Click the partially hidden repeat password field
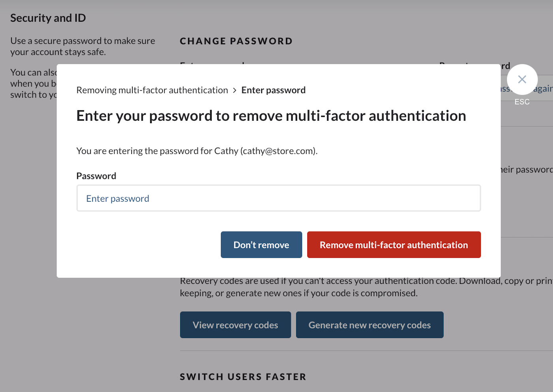 tap(527, 88)
